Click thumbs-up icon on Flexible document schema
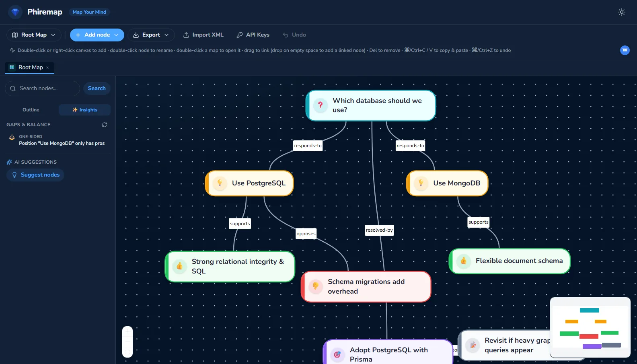 (x=464, y=261)
